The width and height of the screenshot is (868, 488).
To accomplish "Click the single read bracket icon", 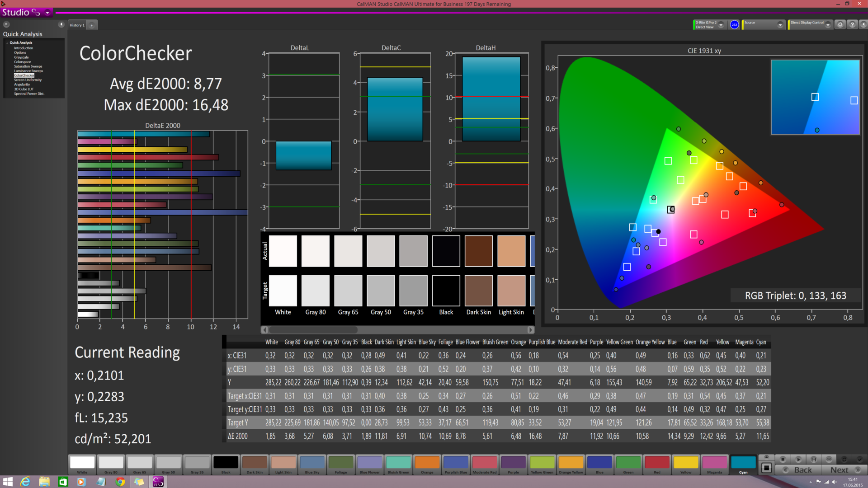I will coord(813,459).
